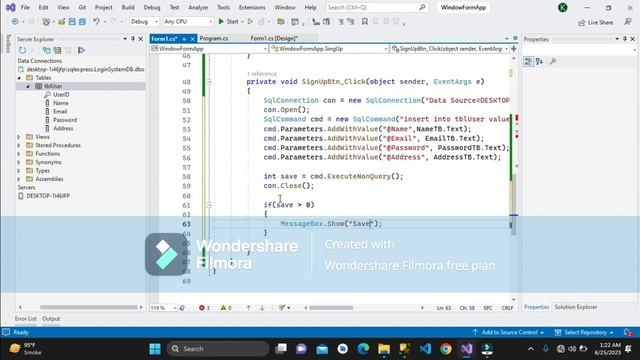This screenshot has height=360, width=640.
Task: Click the warning count indicator
Action: (x=226, y=308)
